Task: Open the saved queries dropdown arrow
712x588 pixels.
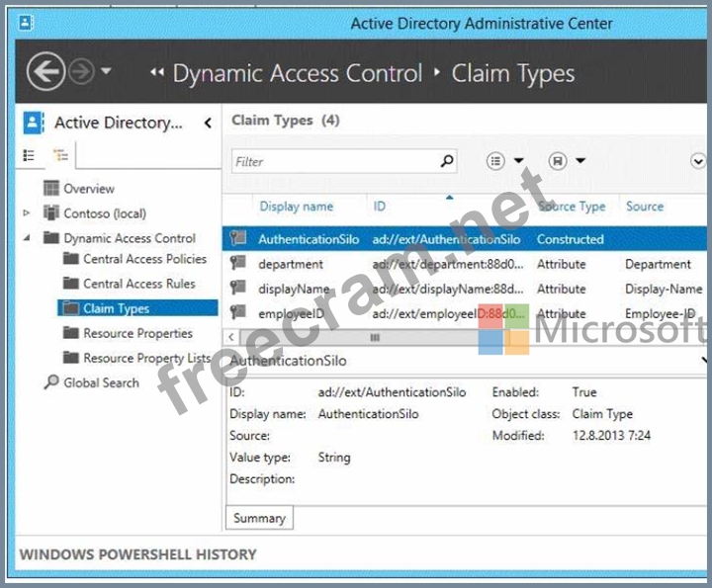Action: (580, 160)
